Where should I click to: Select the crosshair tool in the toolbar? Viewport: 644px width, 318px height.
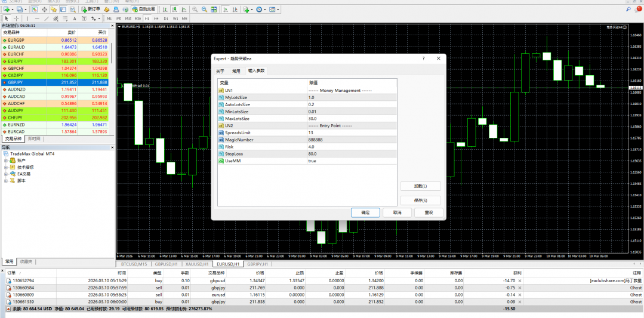[16, 18]
